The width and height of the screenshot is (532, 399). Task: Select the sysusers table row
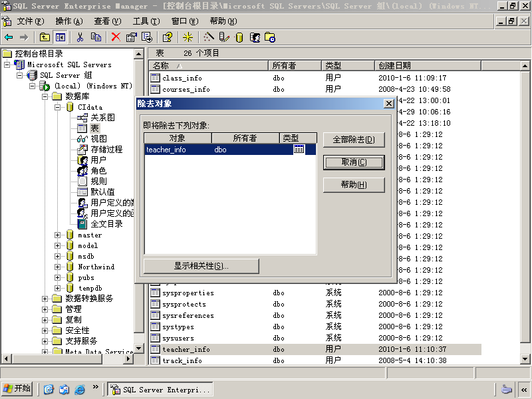click(x=315, y=338)
